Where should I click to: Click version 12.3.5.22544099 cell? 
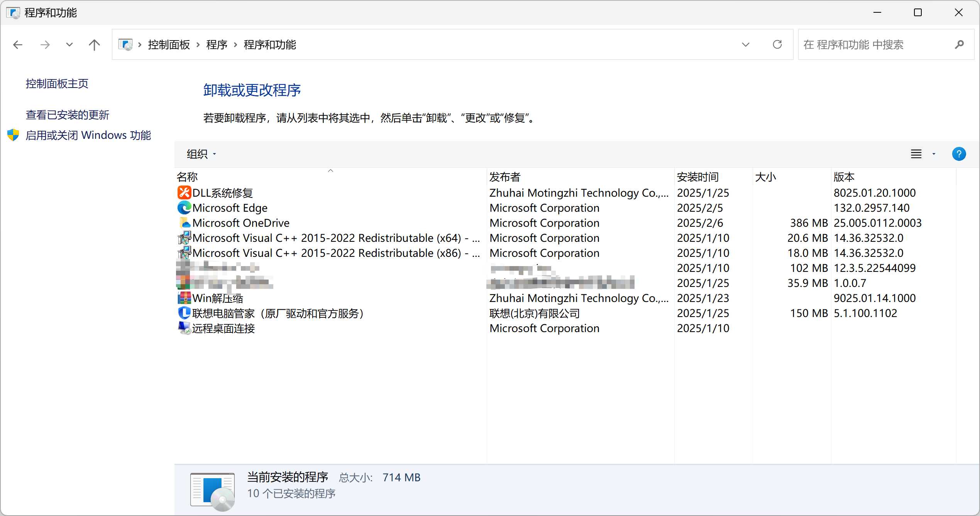pyautogui.click(x=874, y=268)
